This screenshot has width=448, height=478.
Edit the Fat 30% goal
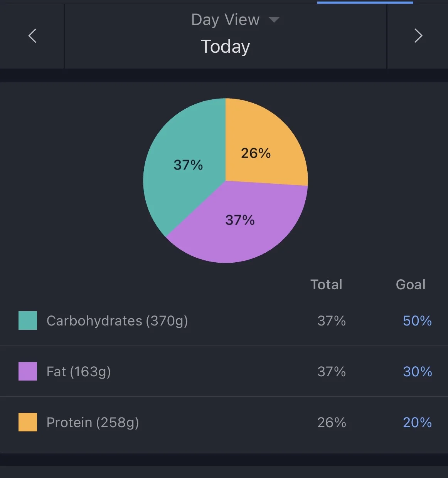click(x=417, y=372)
